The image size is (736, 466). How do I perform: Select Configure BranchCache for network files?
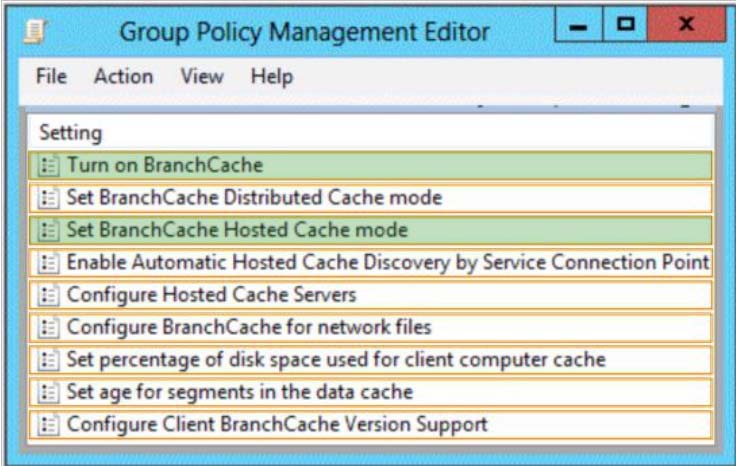370,328
